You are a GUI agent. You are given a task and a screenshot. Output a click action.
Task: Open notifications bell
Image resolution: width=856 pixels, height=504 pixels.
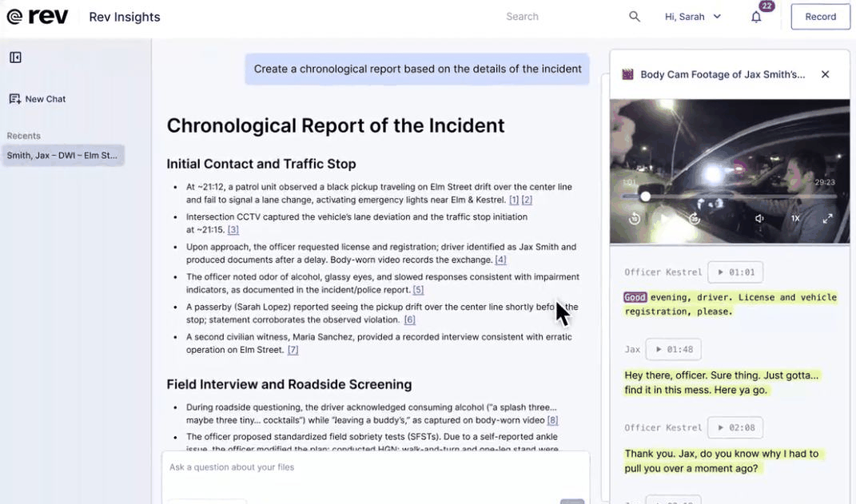tap(756, 17)
